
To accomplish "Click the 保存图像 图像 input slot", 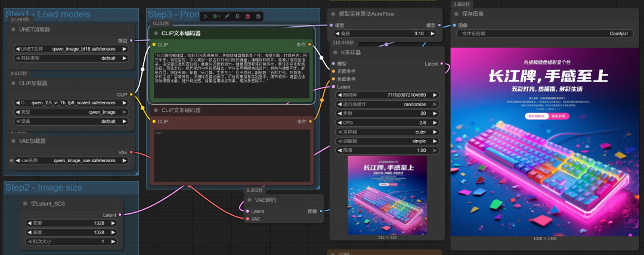I will 454,25.
